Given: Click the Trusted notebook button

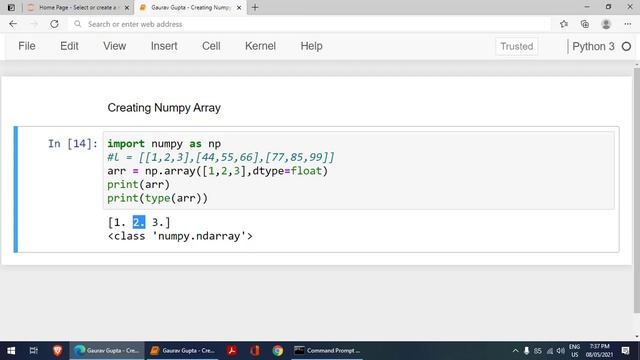Looking at the screenshot, I should [517, 47].
